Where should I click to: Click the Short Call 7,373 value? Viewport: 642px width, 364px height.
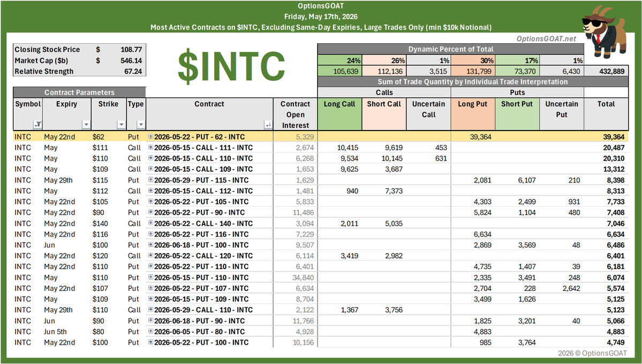[x=394, y=191]
